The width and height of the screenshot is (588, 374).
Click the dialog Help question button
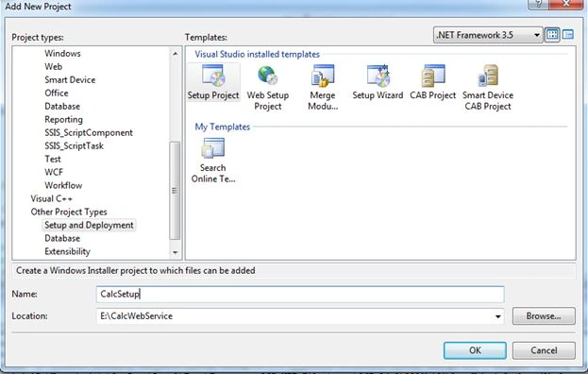coord(539,4)
